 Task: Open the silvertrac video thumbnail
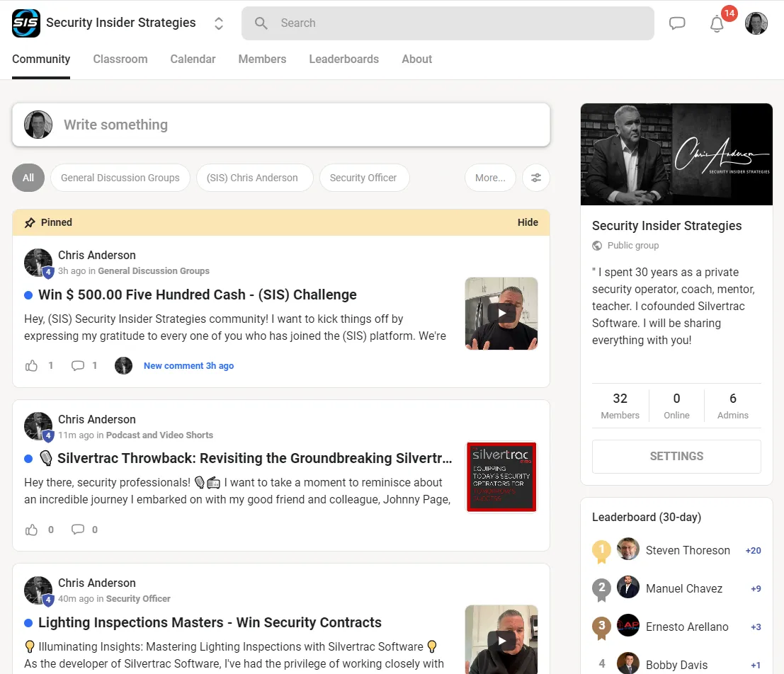[x=501, y=477]
